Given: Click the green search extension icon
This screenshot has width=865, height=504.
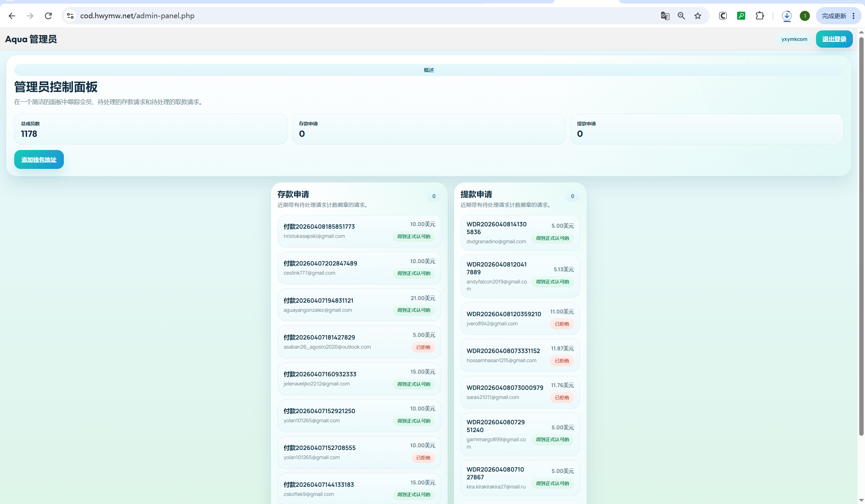Looking at the screenshot, I should click(x=741, y=16).
